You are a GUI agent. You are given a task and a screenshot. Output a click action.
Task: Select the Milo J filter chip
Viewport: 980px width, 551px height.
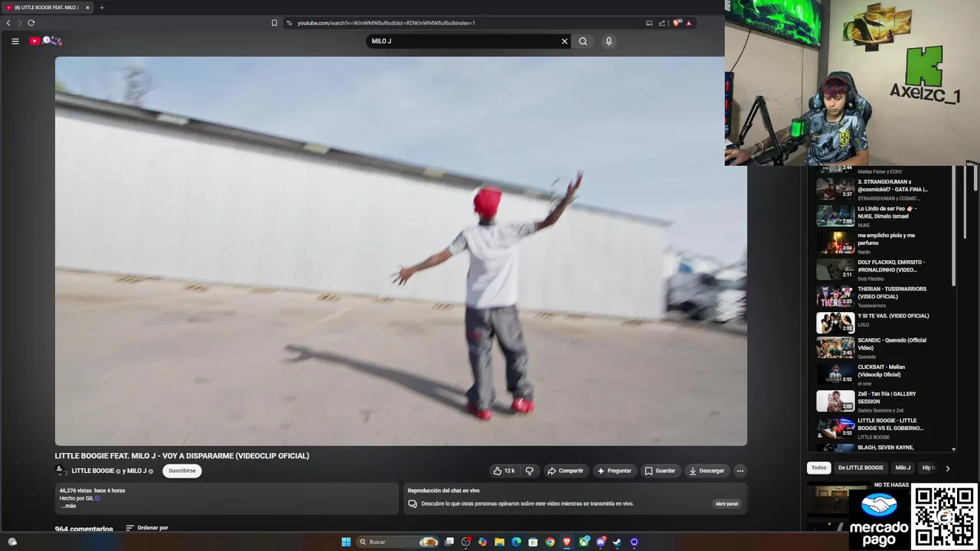[903, 468]
